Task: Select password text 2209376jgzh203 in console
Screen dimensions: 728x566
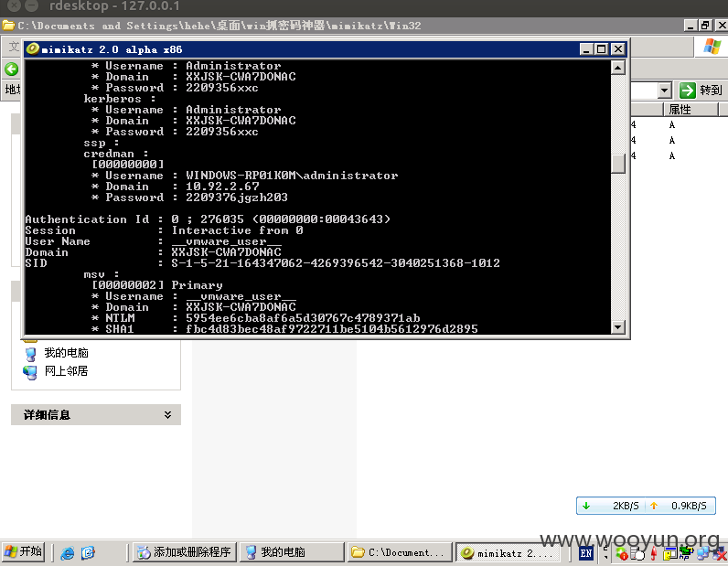Action: tap(237, 198)
